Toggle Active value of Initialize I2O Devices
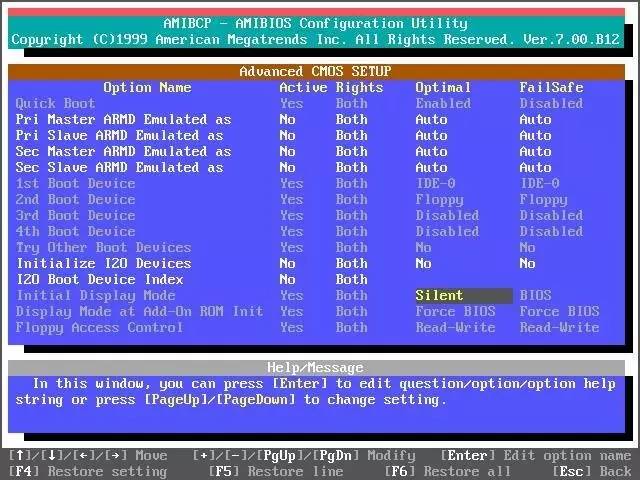Viewport: 640px width, 480px height. tap(288, 263)
